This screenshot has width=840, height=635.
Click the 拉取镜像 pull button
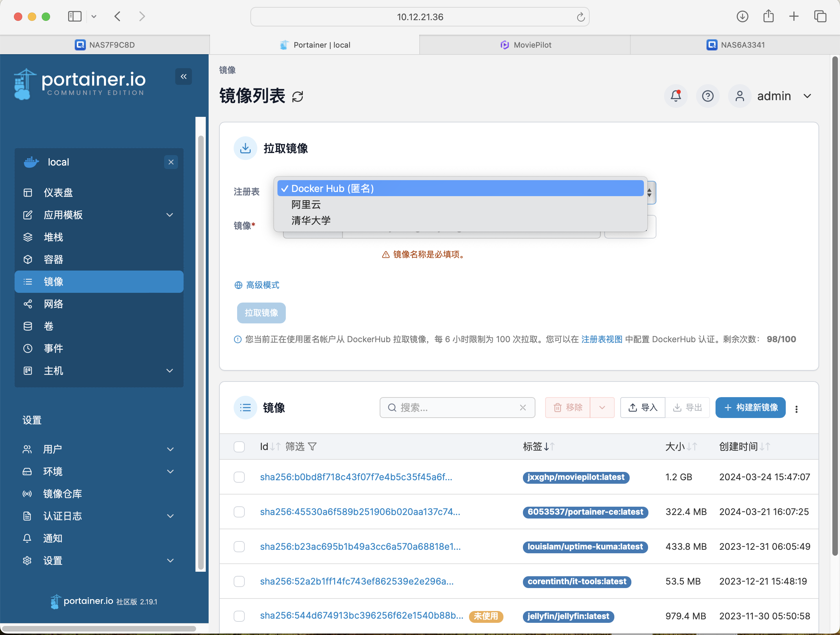pos(261,313)
